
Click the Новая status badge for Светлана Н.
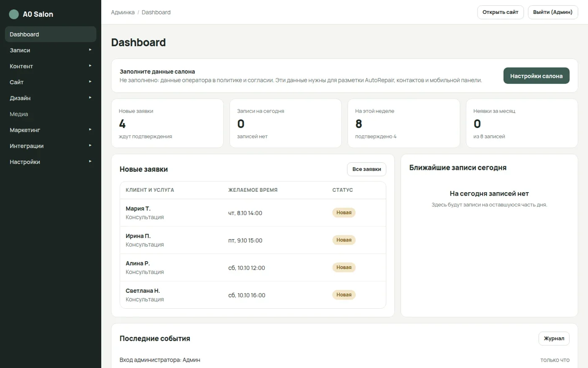click(344, 295)
